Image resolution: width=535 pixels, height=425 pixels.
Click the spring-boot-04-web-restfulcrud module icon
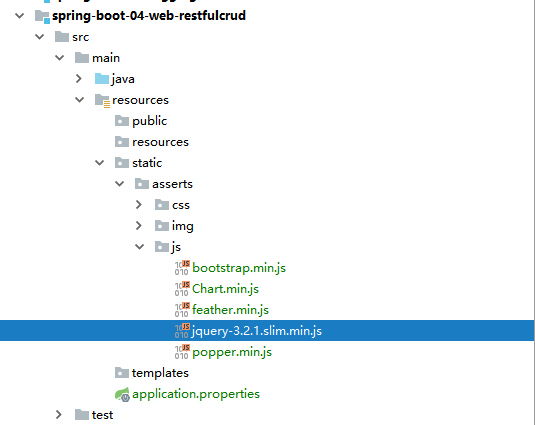coord(42,16)
